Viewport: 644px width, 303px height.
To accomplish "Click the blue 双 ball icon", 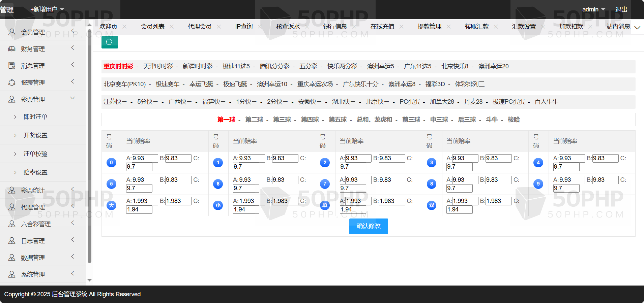I will (x=432, y=205).
